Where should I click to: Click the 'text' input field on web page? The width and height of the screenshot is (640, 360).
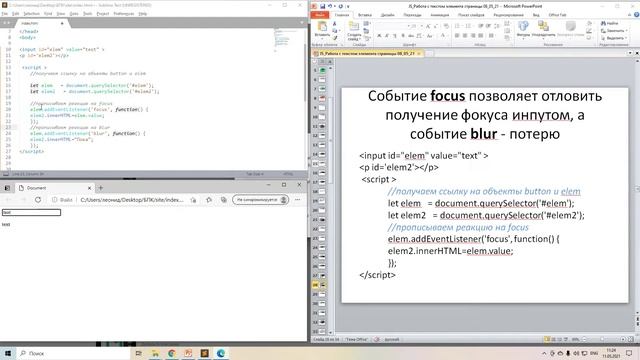coord(31,212)
